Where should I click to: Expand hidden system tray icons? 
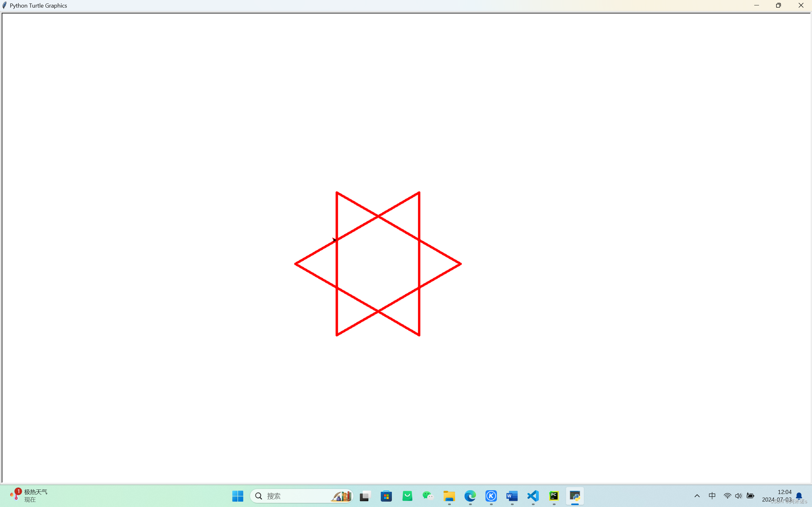point(697,496)
